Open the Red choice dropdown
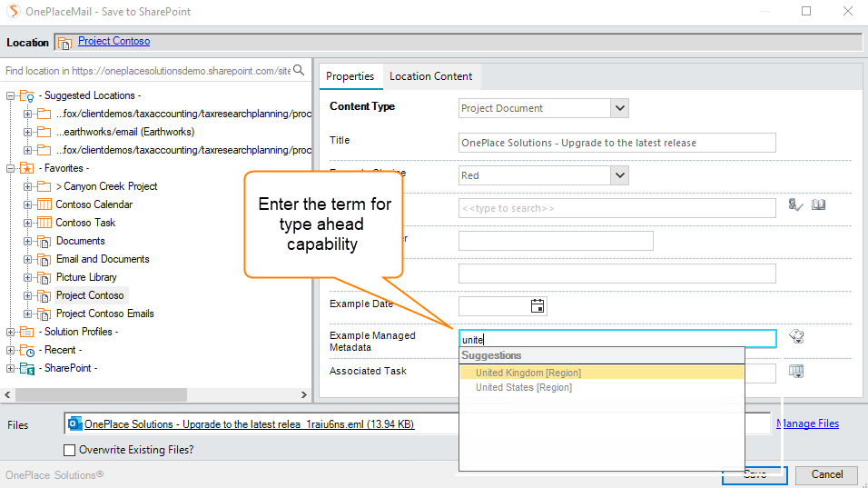 (x=620, y=175)
